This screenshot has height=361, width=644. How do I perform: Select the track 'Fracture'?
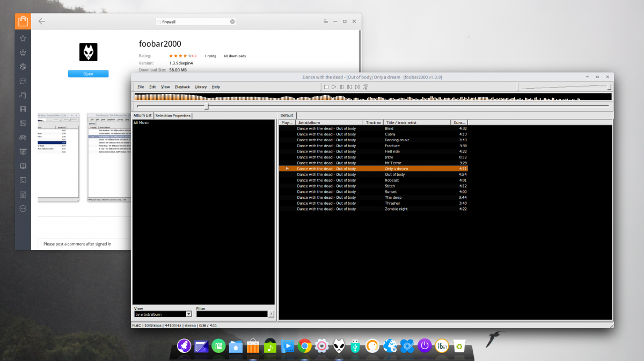tap(373, 146)
